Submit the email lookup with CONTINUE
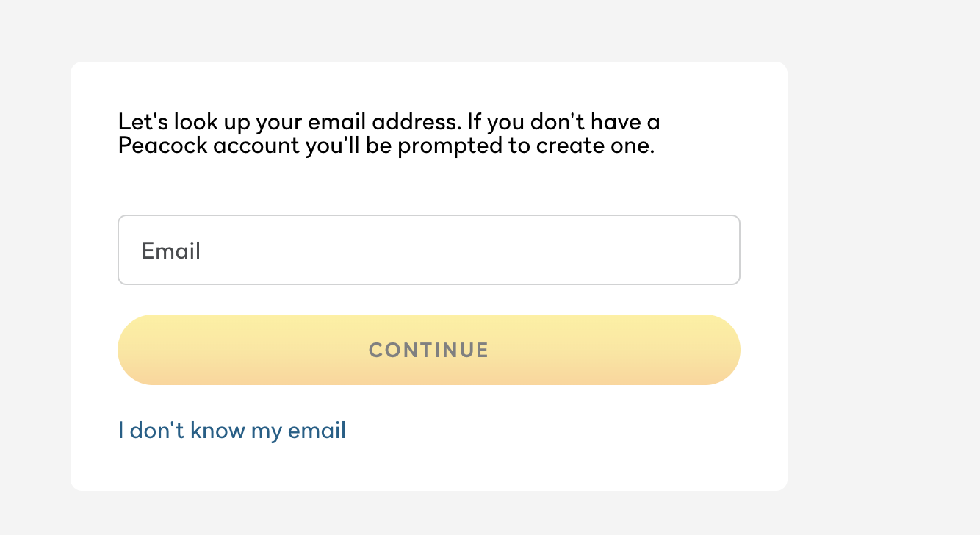This screenshot has height=535, width=980. coord(428,350)
